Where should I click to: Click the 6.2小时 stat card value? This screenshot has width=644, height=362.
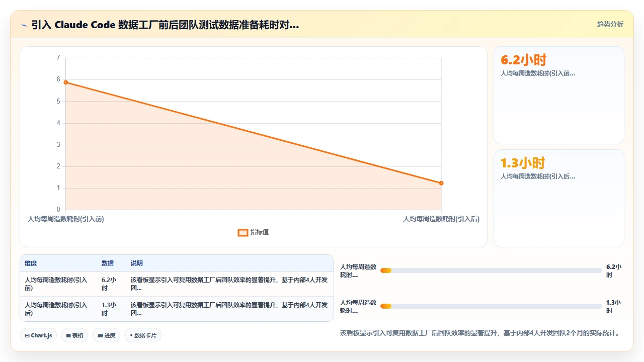(x=523, y=60)
